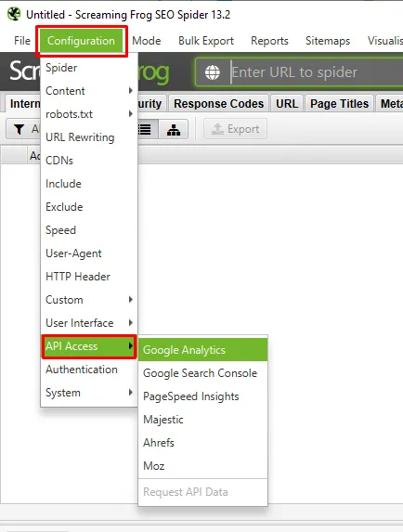Expand the API Access submenu

[x=89, y=346]
